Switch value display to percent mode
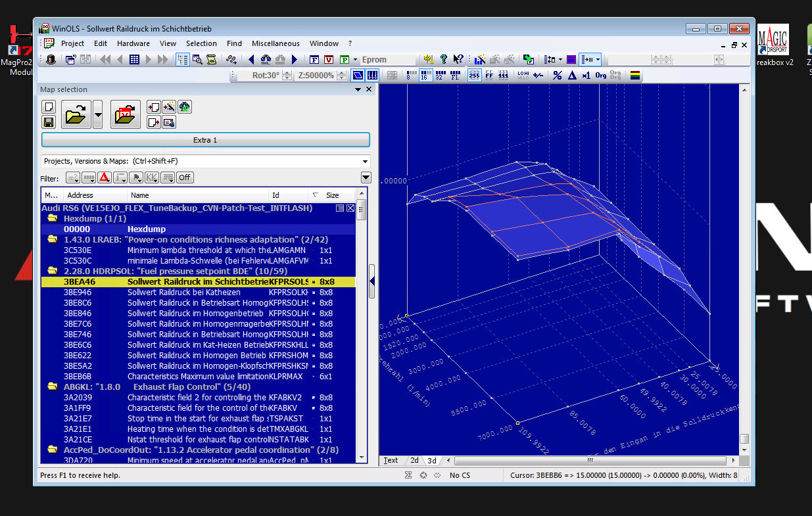The height and width of the screenshot is (516, 812). [557, 75]
